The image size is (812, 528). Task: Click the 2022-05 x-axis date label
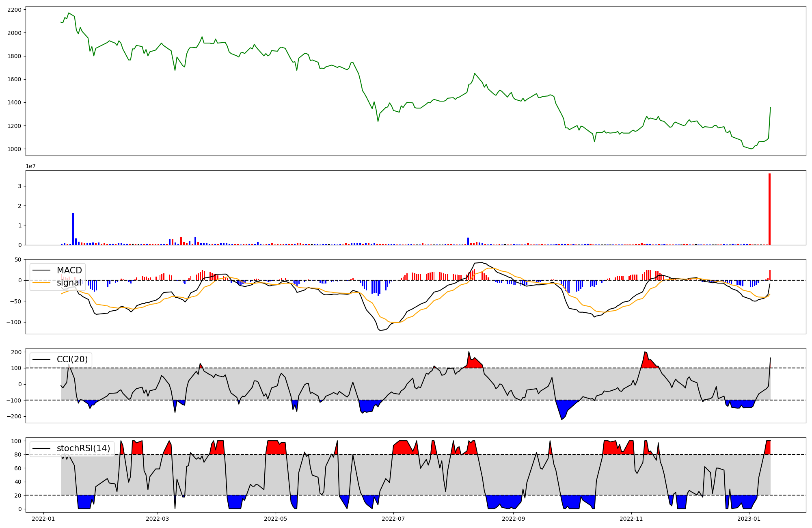pyautogui.click(x=276, y=519)
